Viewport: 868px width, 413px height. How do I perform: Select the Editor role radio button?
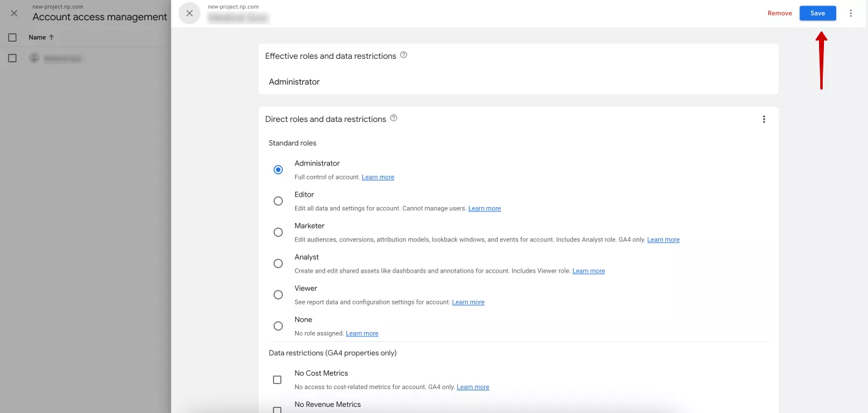pos(278,201)
